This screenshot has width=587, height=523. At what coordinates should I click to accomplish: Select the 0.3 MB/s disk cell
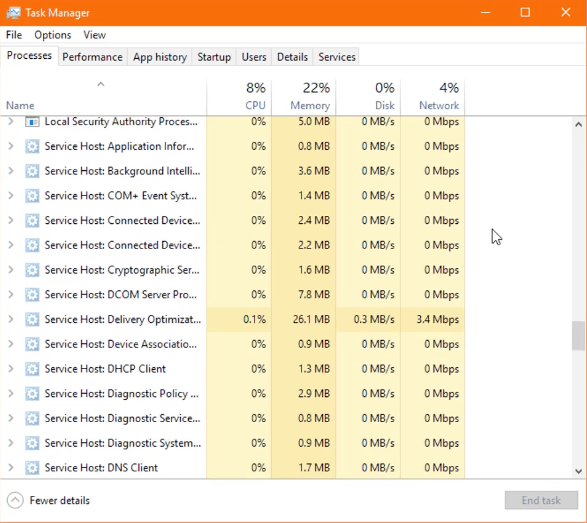tap(368, 319)
